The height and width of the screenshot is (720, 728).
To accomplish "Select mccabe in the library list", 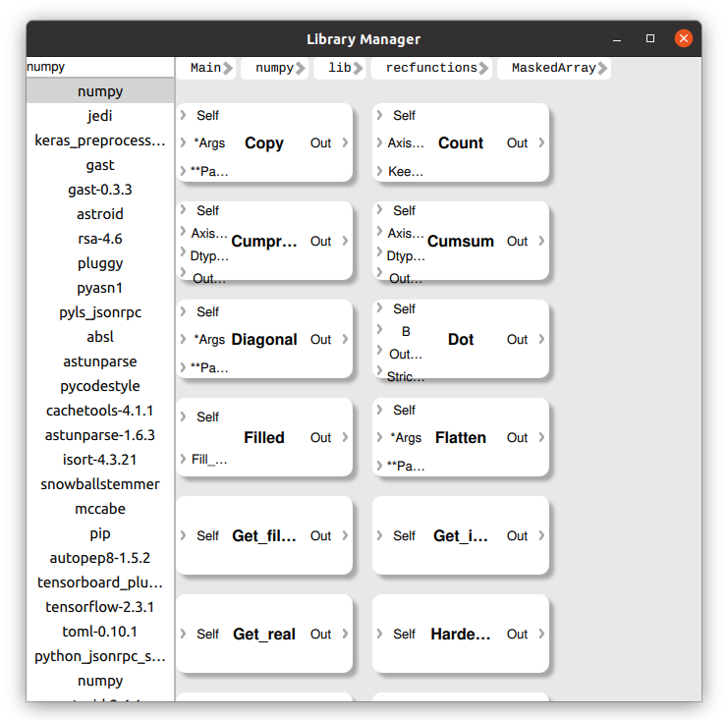I will point(100,509).
